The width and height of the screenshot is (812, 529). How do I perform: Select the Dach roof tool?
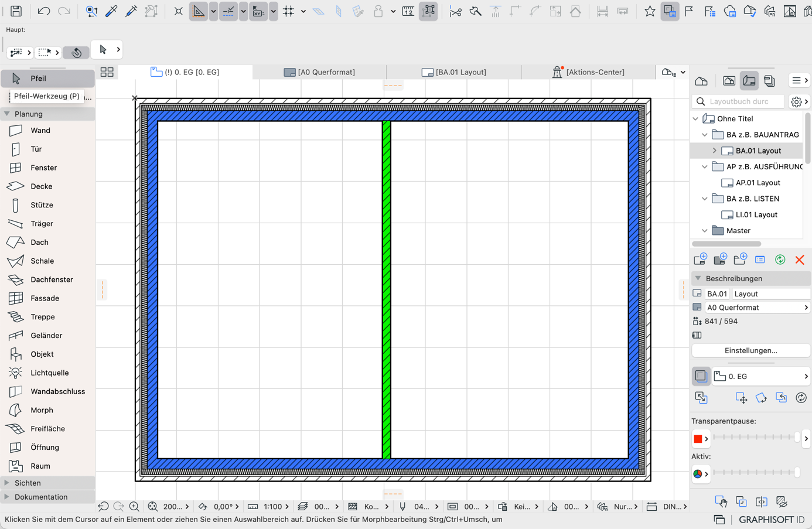coord(48,243)
